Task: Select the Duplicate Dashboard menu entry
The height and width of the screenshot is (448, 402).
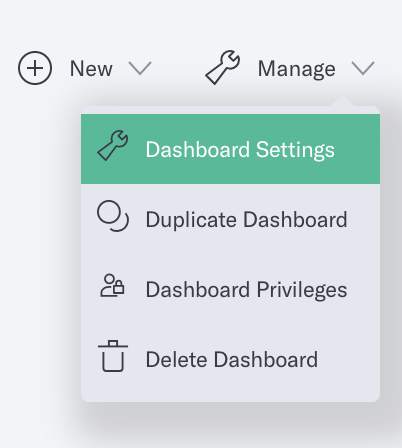Action: 230,219
